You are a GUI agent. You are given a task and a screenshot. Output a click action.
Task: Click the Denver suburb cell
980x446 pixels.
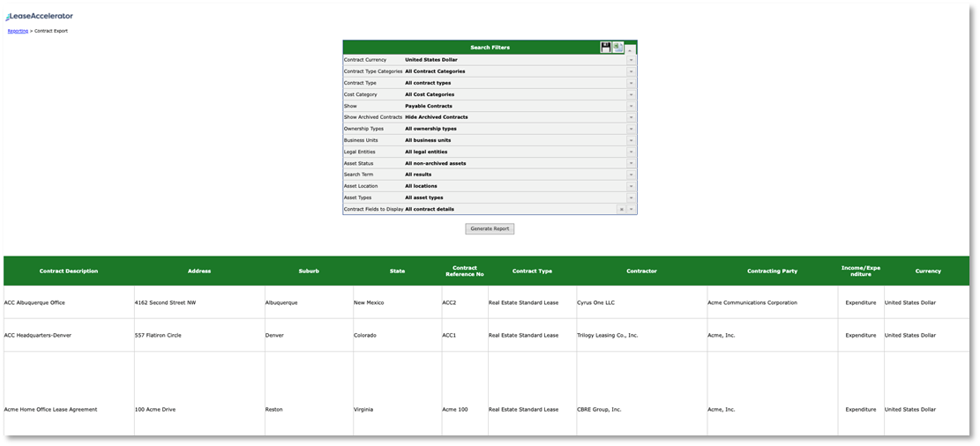click(309, 336)
